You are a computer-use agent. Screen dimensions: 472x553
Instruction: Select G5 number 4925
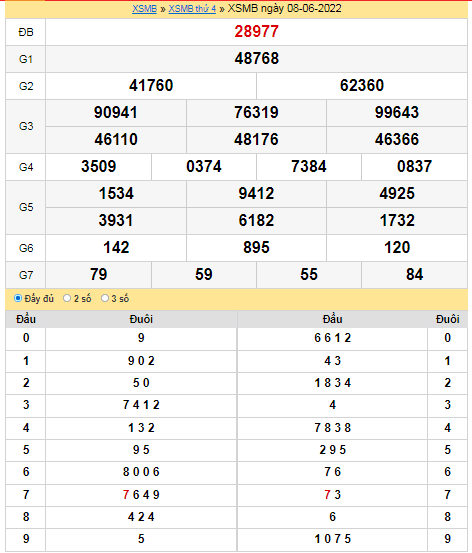[397, 194]
